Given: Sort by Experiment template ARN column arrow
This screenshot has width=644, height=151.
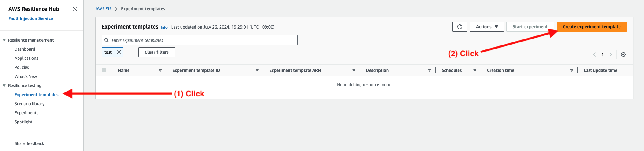Looking at the screenshot, I should [354, 70].
